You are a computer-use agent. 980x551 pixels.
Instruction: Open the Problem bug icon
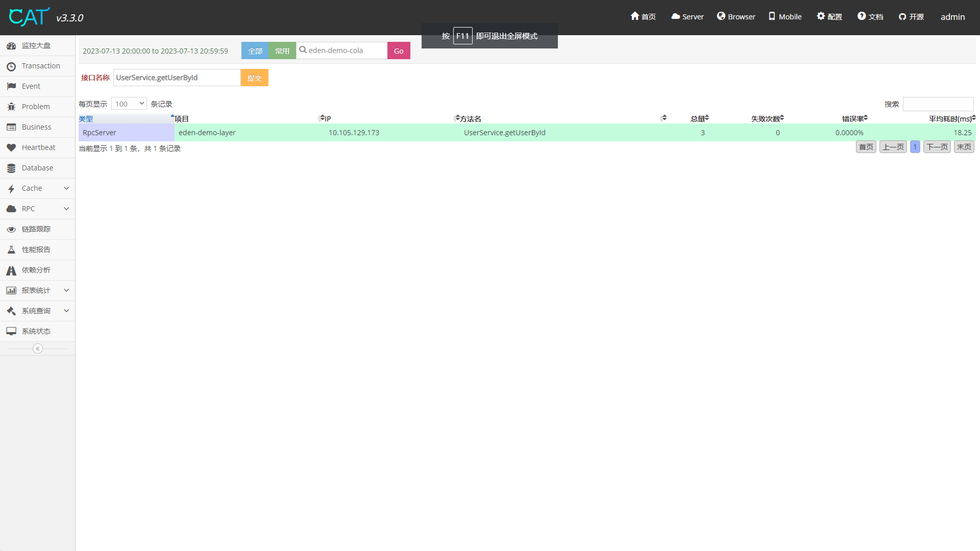click(11, 107)
